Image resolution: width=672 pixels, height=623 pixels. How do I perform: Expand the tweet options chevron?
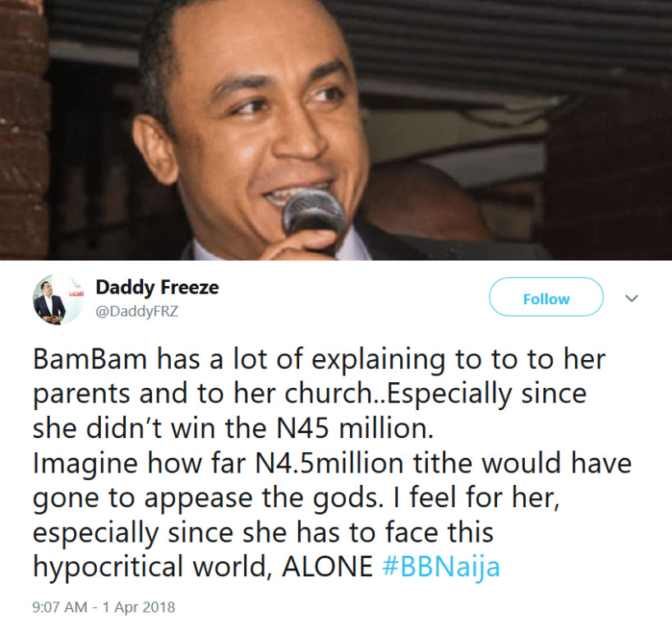pyautogui.click(x=632, y=298)
